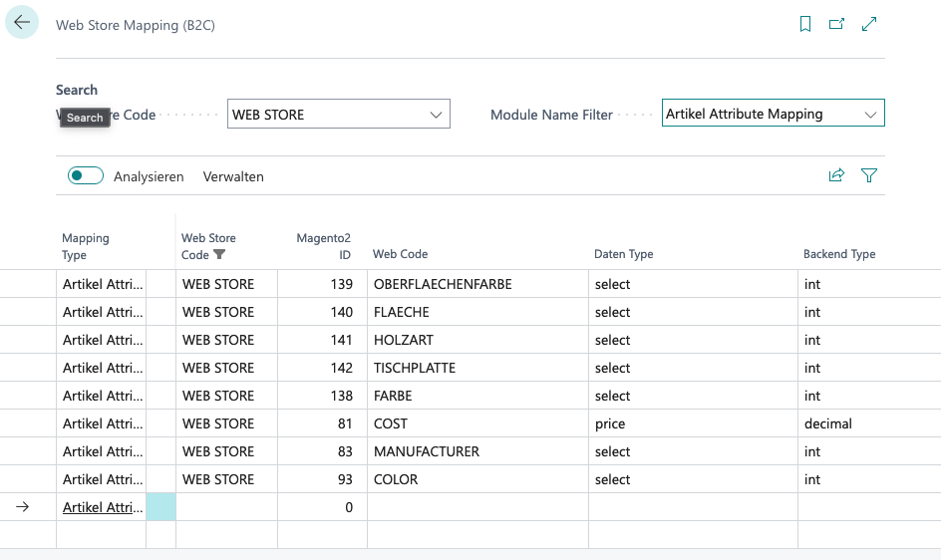Click the highlighted cell beside new Artikel Attri...
The height and width of the screenshot is (560, 941).
pos(160,507)
